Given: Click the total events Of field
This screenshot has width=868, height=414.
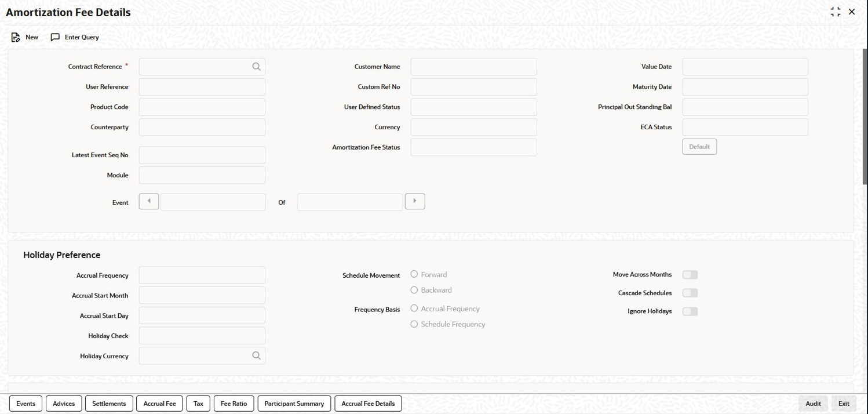Looking at the screenshot, I should point(350,202).
